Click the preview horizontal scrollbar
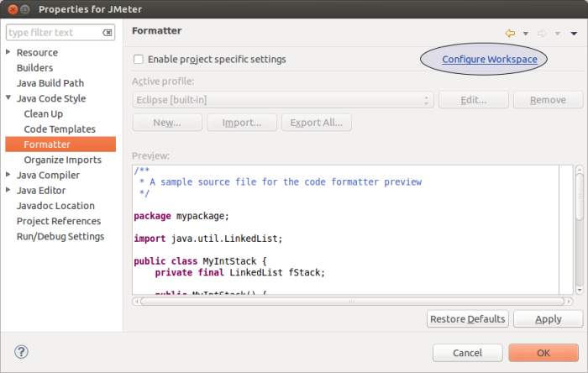This screenshot has height=373, width=588. (353, 301)
